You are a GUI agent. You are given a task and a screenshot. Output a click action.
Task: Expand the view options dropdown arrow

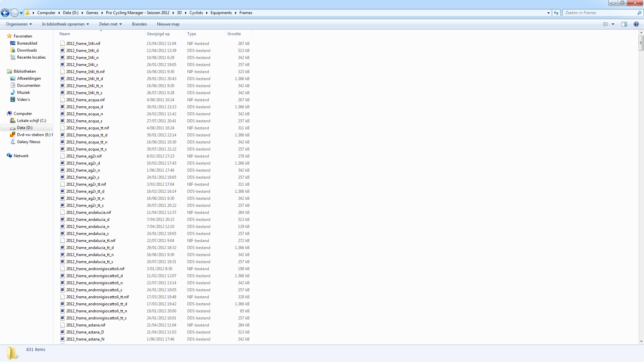click(613, 24)
